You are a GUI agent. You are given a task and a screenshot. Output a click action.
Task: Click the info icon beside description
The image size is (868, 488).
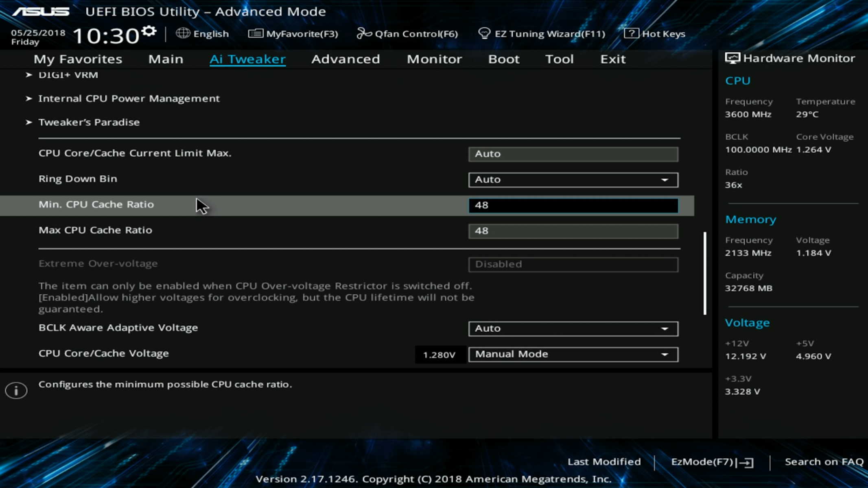[x=16, y=390]
